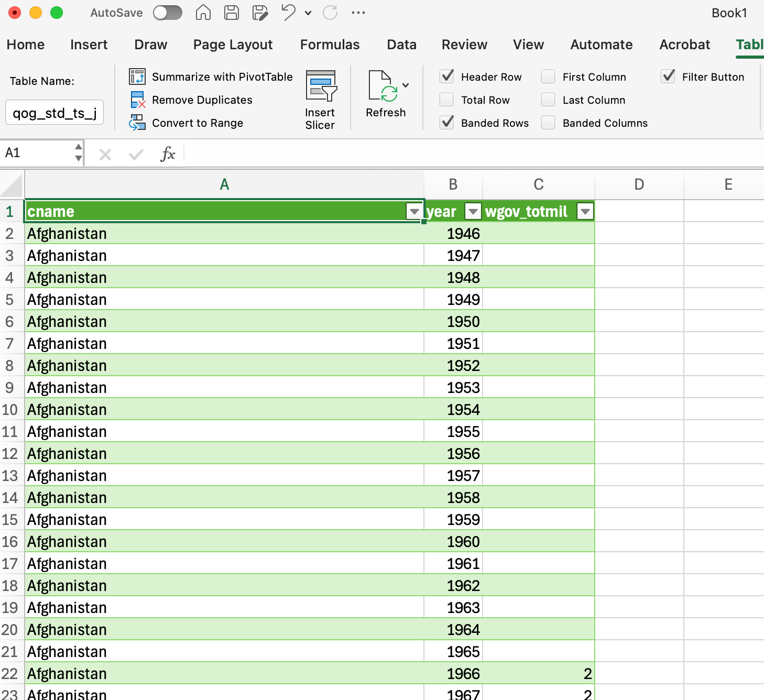The height and width of the screenshot is (700, 764).
Task: Uncheck the Banded Rows checkbox
Action: (447, 123)
